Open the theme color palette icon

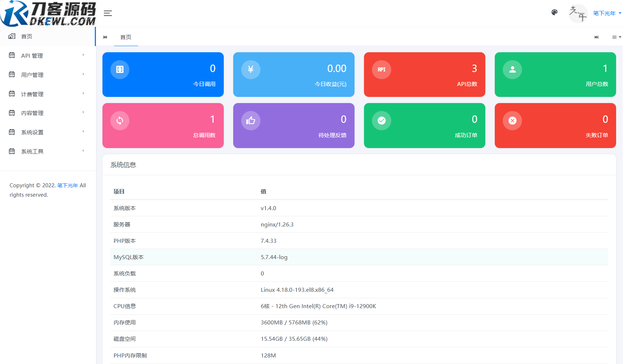click(554, 12)
